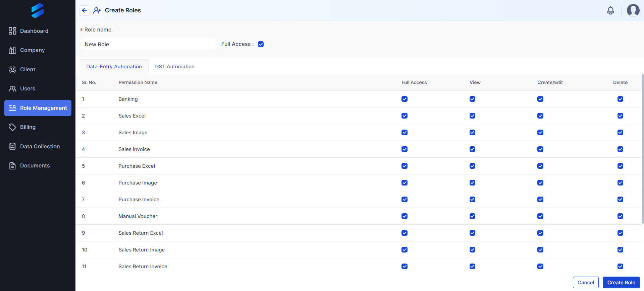
Task: Toggle Delete for Sales Return Image
Action: [x=620, y=250]
